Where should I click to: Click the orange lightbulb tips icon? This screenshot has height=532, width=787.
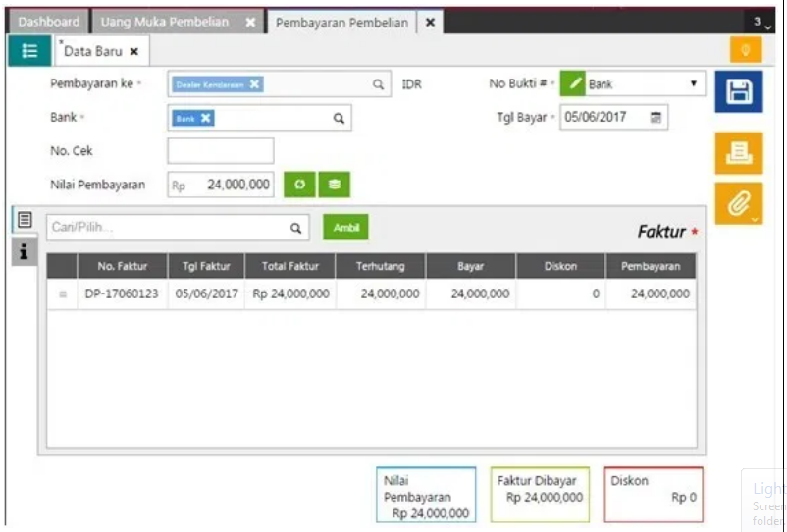(745, 49)
